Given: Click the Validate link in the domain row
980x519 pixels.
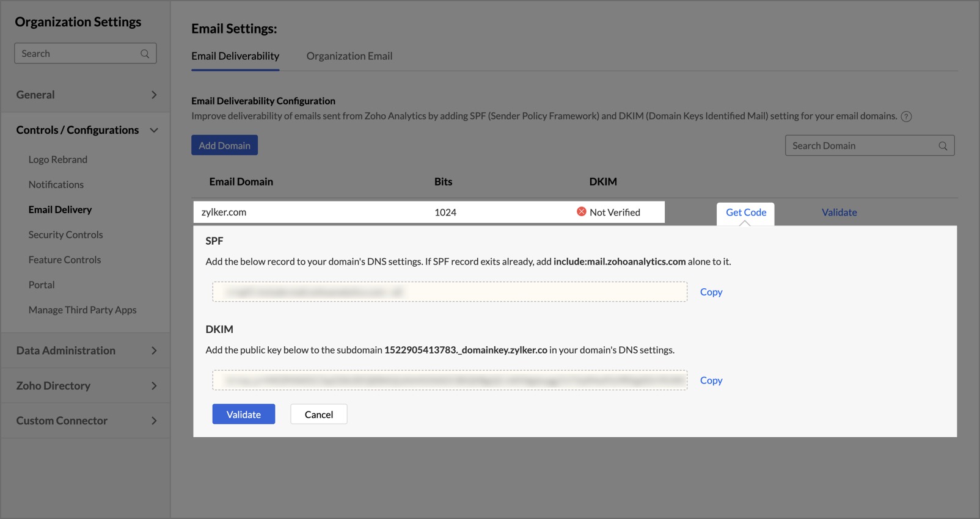Looking at the screenshot, I should coord(839,212).
